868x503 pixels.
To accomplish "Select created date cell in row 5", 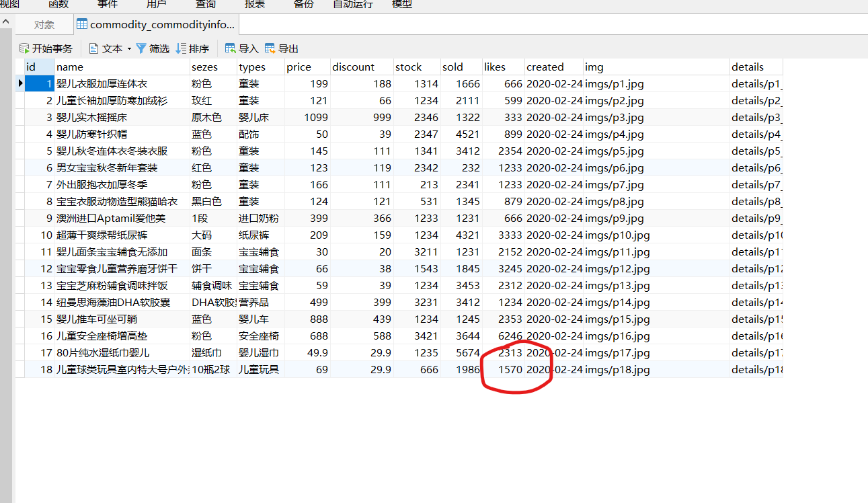I will [554, 151].
